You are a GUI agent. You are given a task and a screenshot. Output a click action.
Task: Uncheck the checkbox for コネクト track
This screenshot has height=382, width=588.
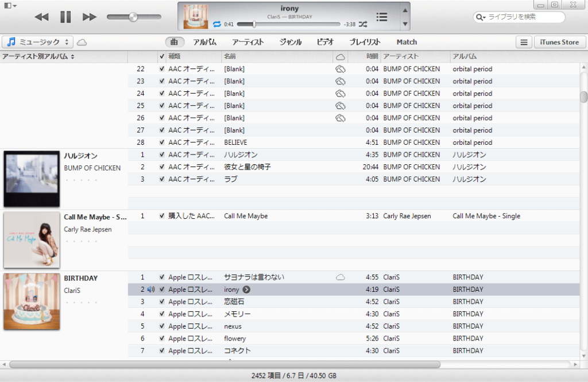pyautogui.click(x=161, y=351)
